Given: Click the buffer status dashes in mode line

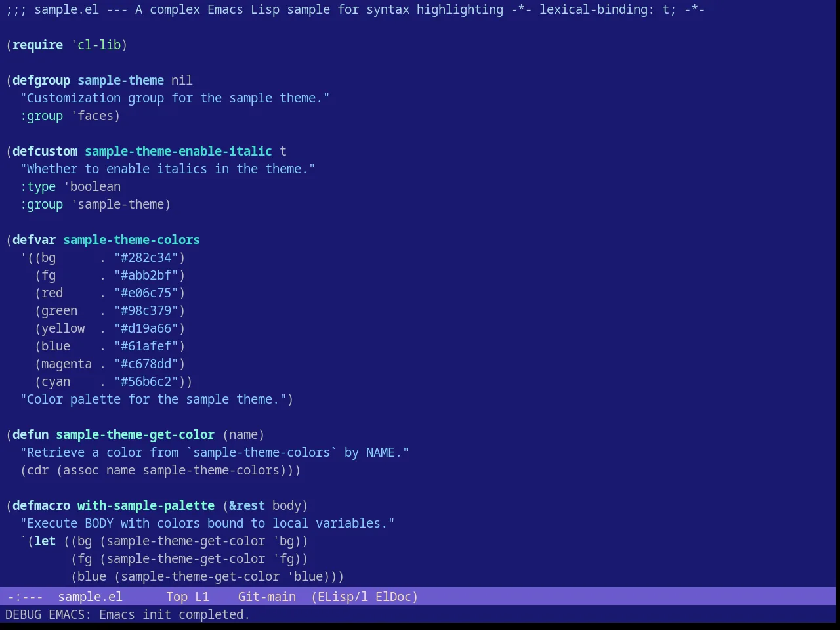Looking at the screenshot, I should click(25, 597).
